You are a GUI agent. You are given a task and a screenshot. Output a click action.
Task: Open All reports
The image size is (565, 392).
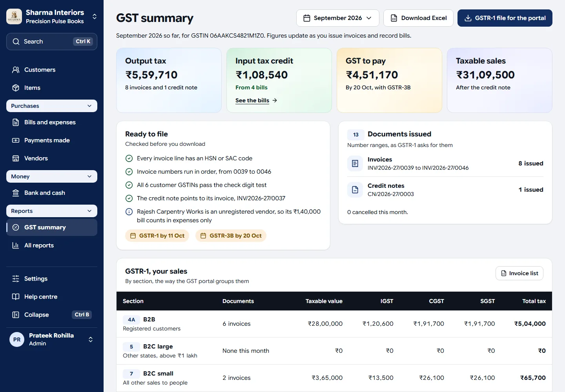pyautogui.click(x=52, y=245)
